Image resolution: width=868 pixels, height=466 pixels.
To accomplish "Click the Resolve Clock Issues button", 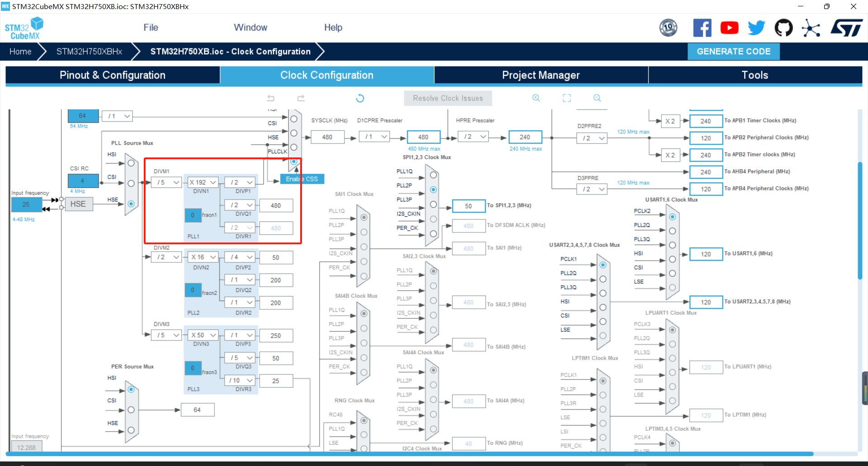I will [x=448, y=98].
